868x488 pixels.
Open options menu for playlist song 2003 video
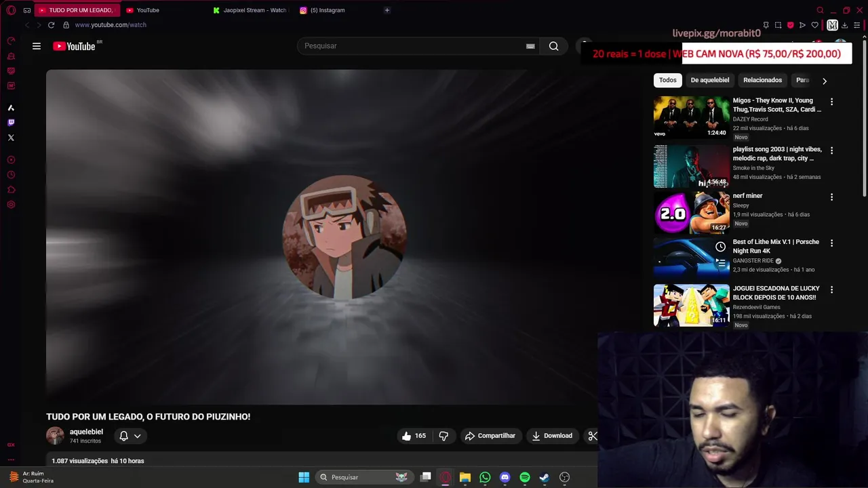tap(831, 150)
